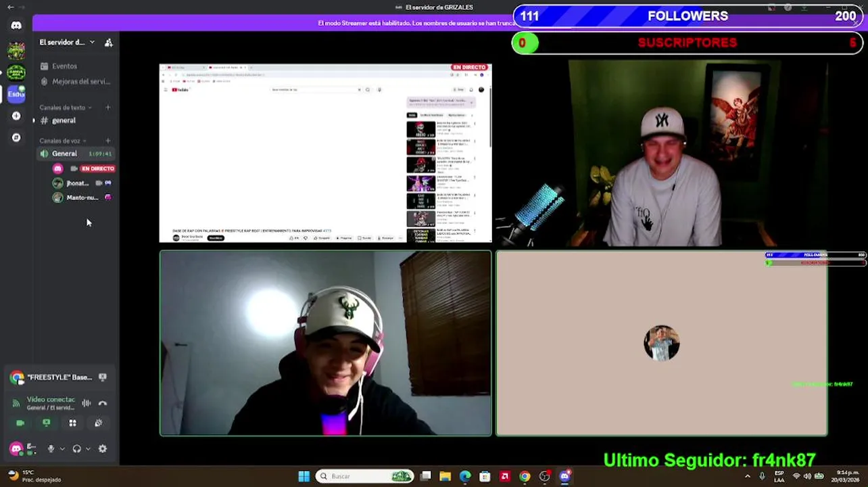Open microphone input options arrow
868x487 pixels.
point(62,448)
